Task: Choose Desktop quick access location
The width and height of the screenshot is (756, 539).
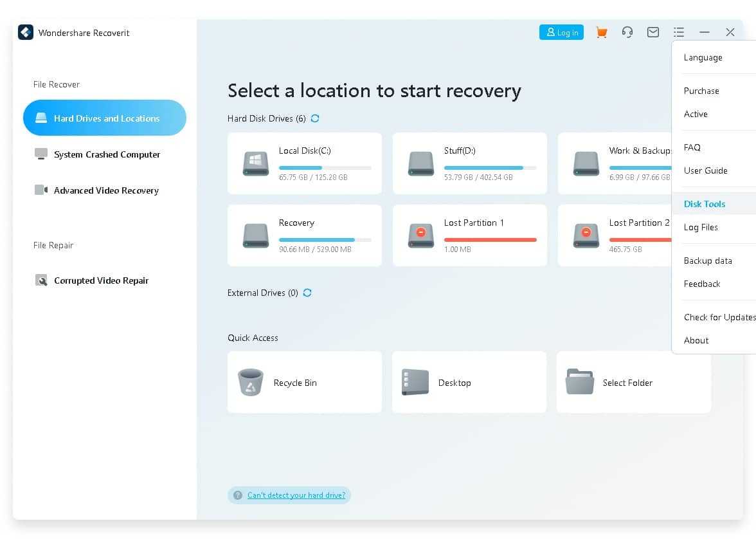Action: [469, 382]
